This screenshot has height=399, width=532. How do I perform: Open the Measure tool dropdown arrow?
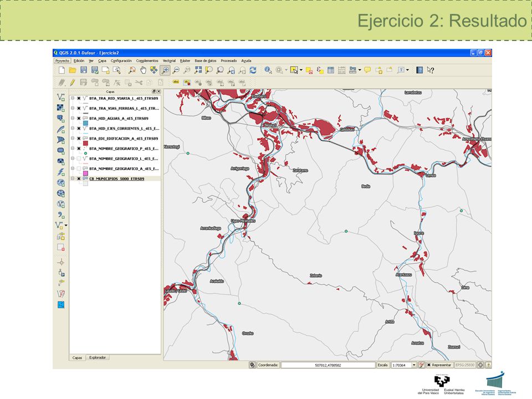360,70
